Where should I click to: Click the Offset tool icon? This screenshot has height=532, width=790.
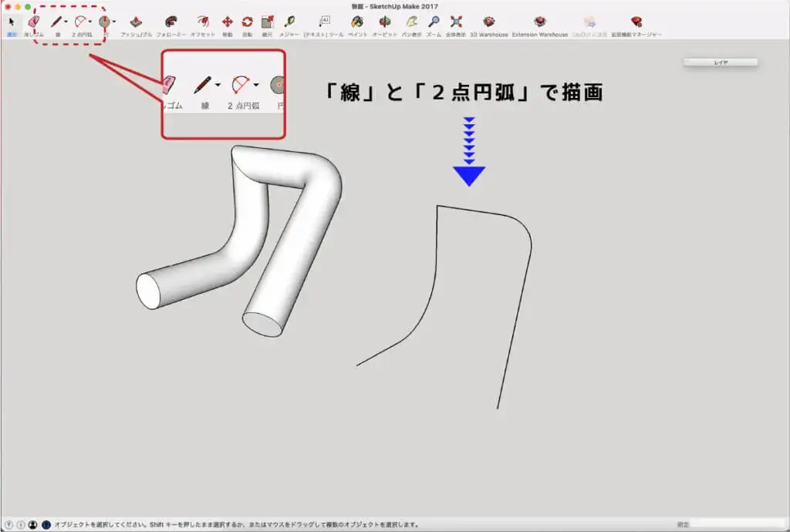(202, 22)
